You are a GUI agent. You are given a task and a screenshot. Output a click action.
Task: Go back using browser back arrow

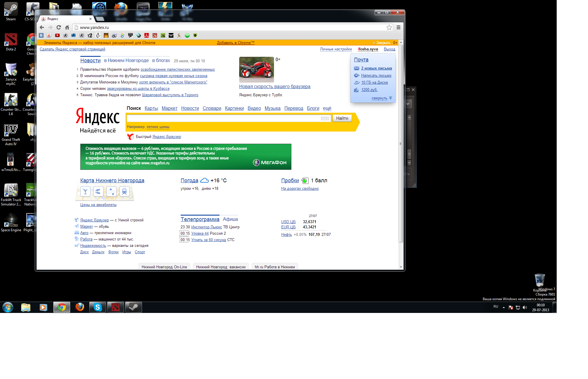(42, 27)
